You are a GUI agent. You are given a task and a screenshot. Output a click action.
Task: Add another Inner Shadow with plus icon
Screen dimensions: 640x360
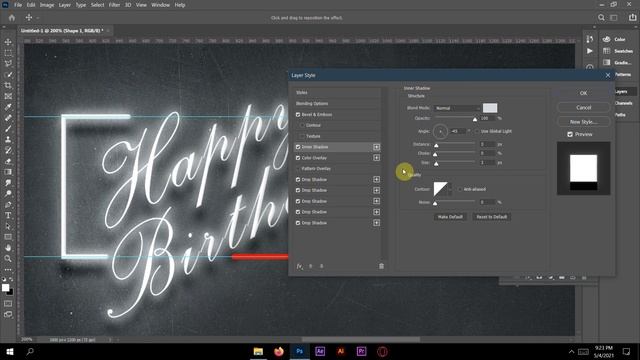point(376,147)
